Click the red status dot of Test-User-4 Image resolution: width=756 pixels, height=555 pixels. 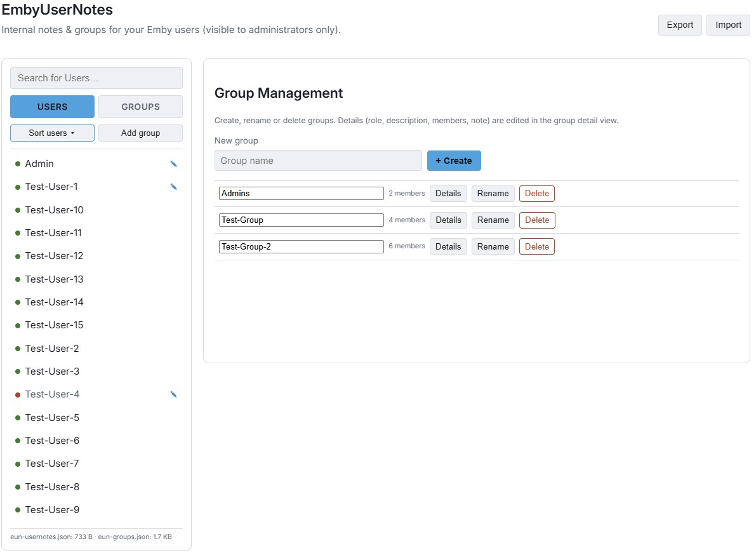coord(18,395)
